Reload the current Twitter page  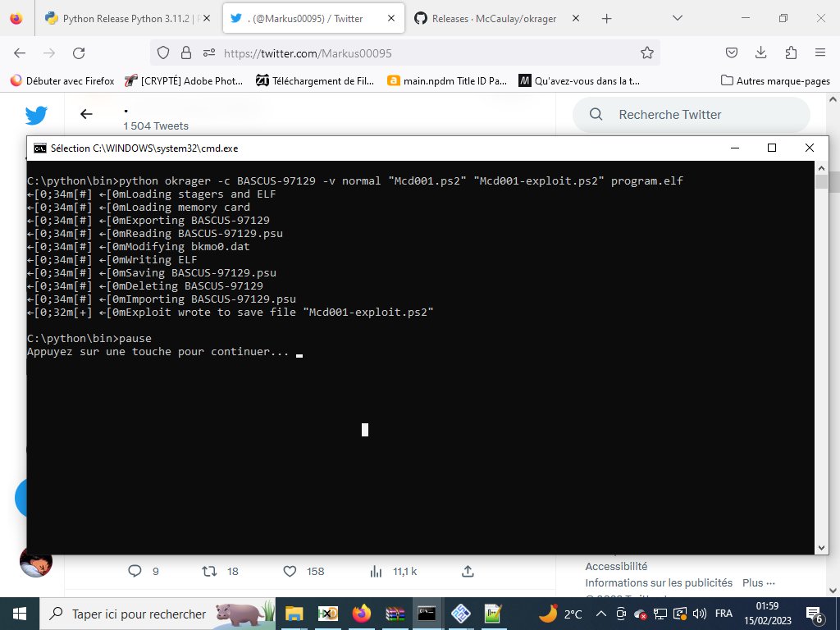79,53
